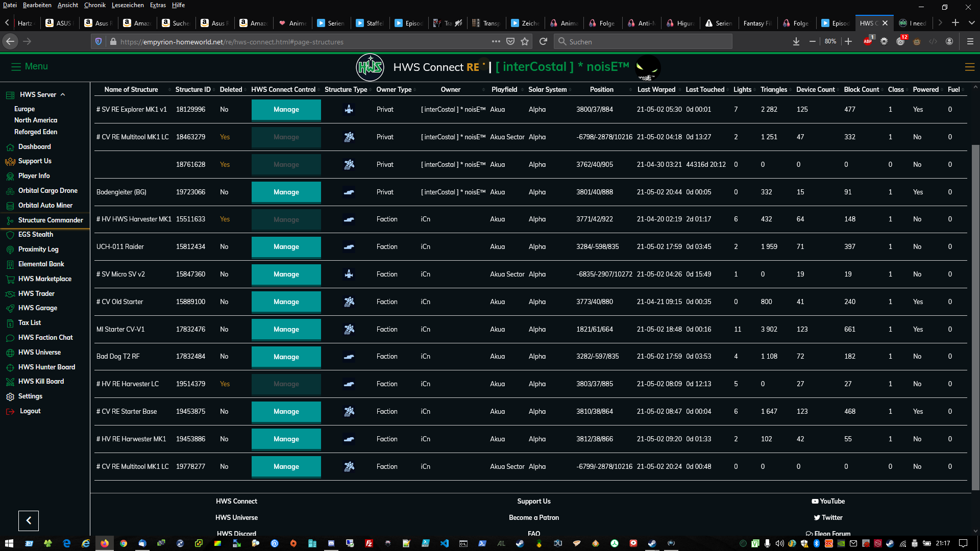Open the Chronik menu
Screen dimensions: 980x551
click(x=95, y=5)
